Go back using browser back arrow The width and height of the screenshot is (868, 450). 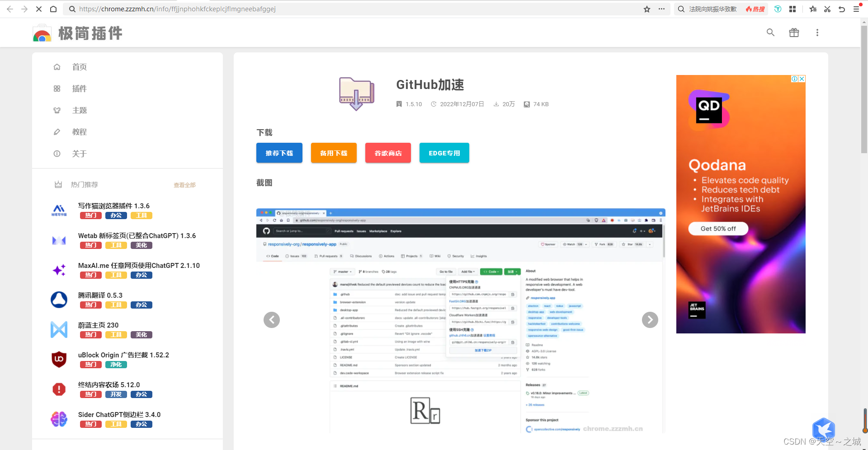[10, 9]
